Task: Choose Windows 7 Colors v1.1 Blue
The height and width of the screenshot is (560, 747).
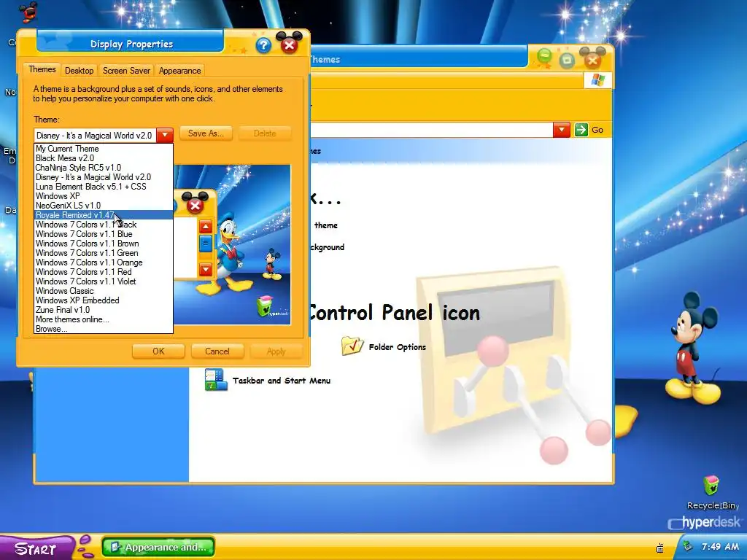Action: [x=104, y=234]
